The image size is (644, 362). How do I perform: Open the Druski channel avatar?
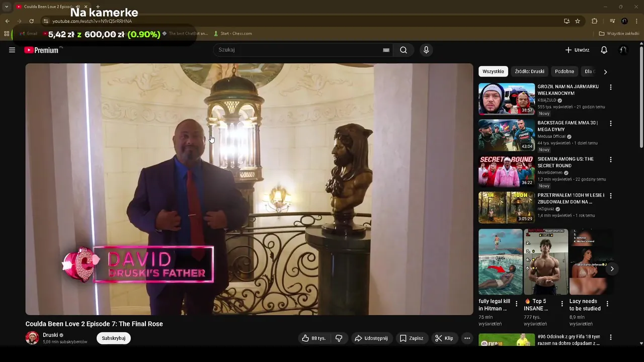tap(32, 338)
